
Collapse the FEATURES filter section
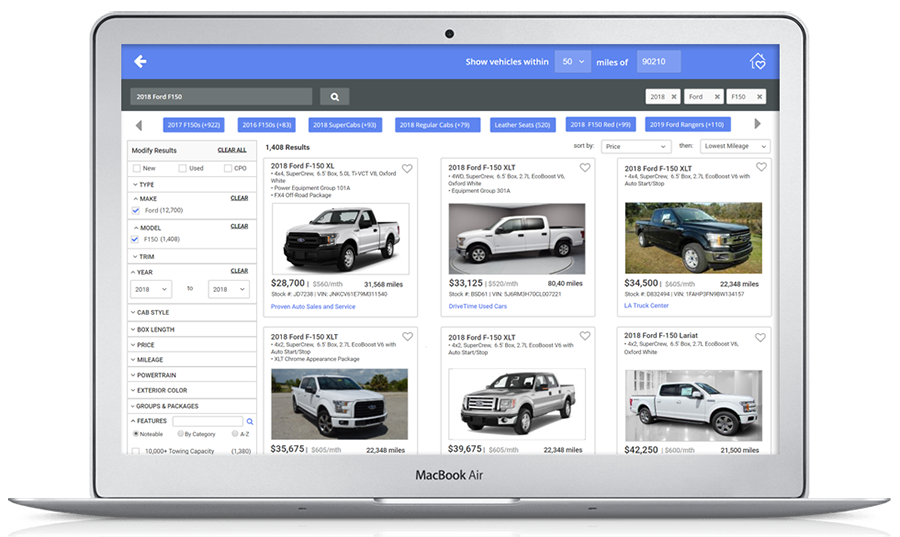point(149,421)
